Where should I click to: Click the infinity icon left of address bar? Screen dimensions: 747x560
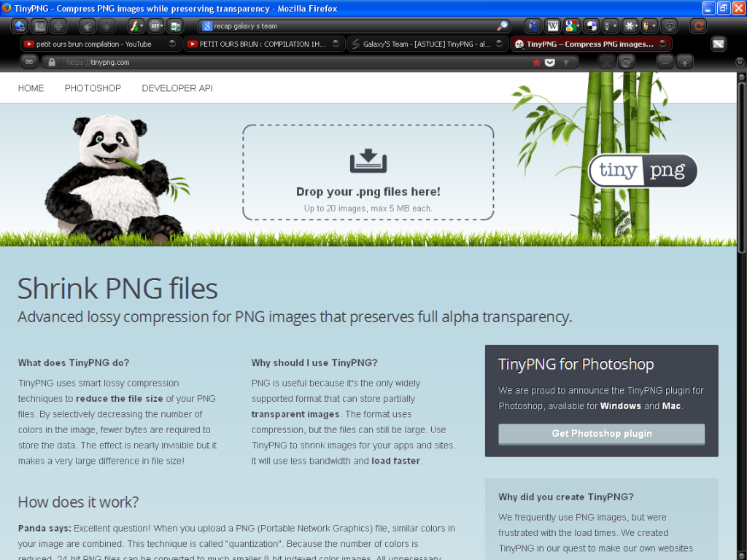pos(29,62)
